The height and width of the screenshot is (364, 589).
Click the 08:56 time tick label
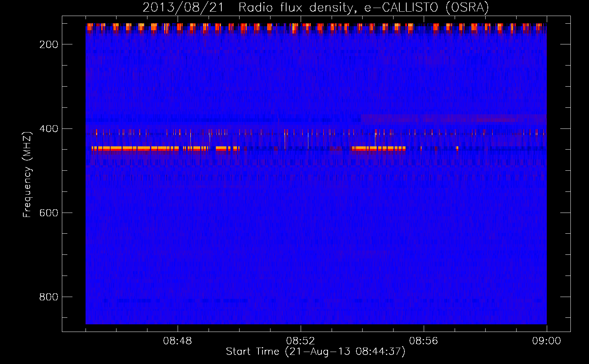424,341
